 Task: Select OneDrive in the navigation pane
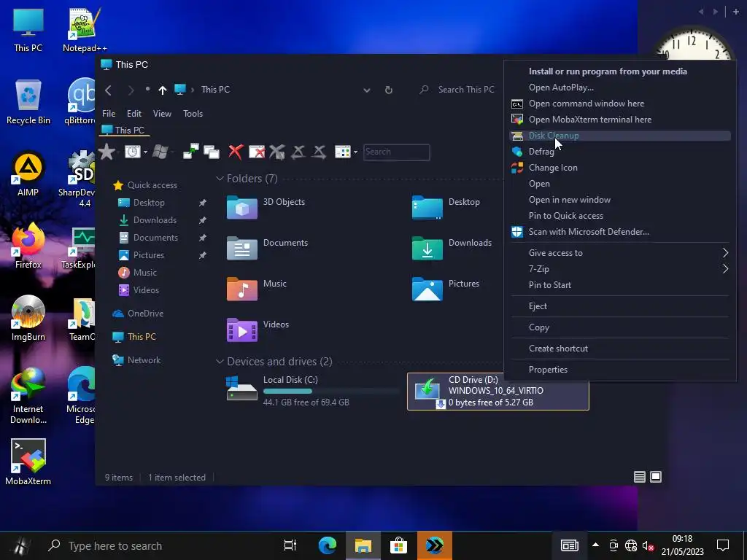coord(138,314)
